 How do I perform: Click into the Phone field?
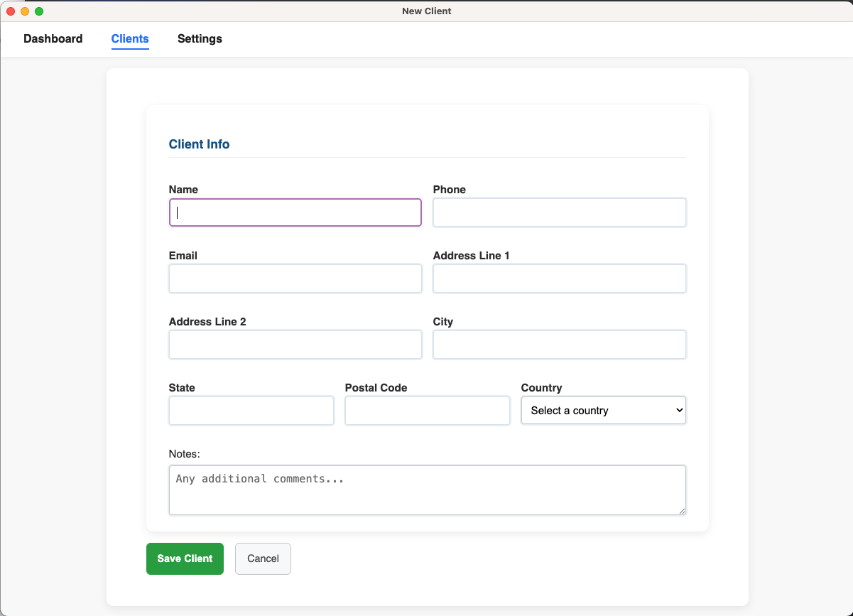point(559,212)
